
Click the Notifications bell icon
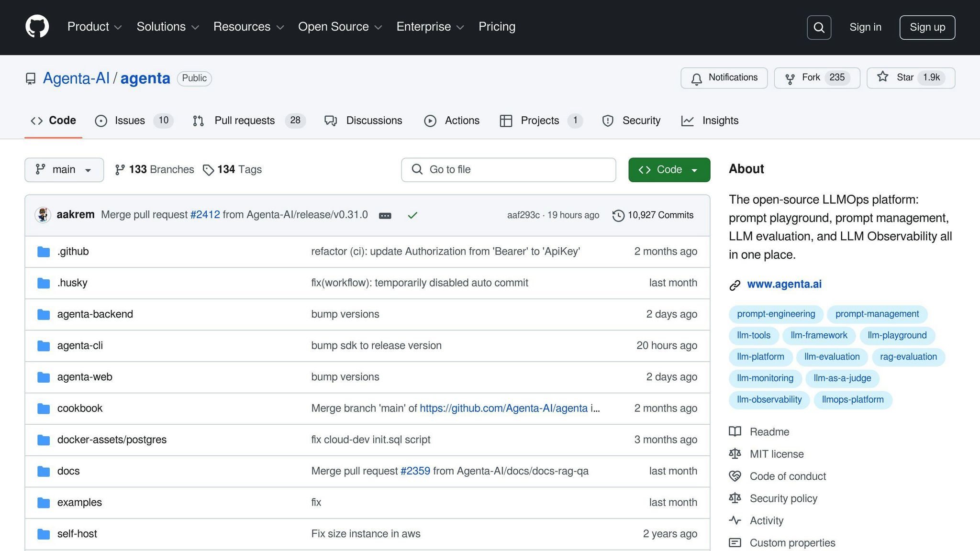pos(697,78)
